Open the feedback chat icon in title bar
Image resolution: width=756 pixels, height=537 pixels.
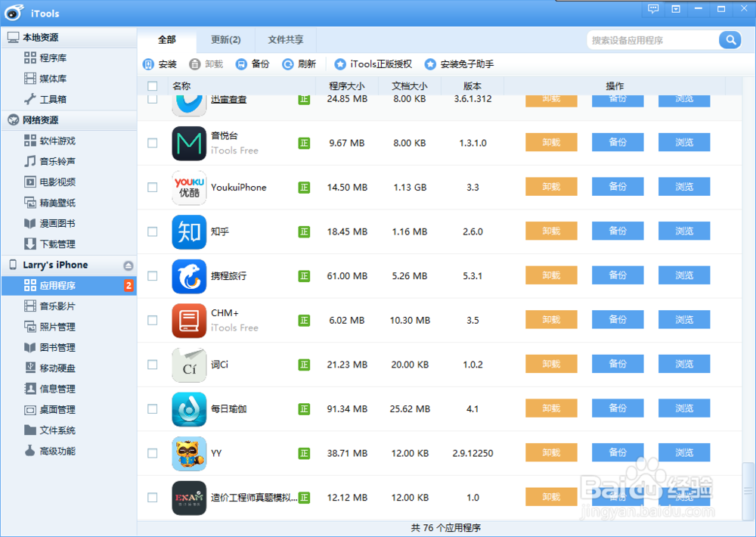(x=653, y=8)
